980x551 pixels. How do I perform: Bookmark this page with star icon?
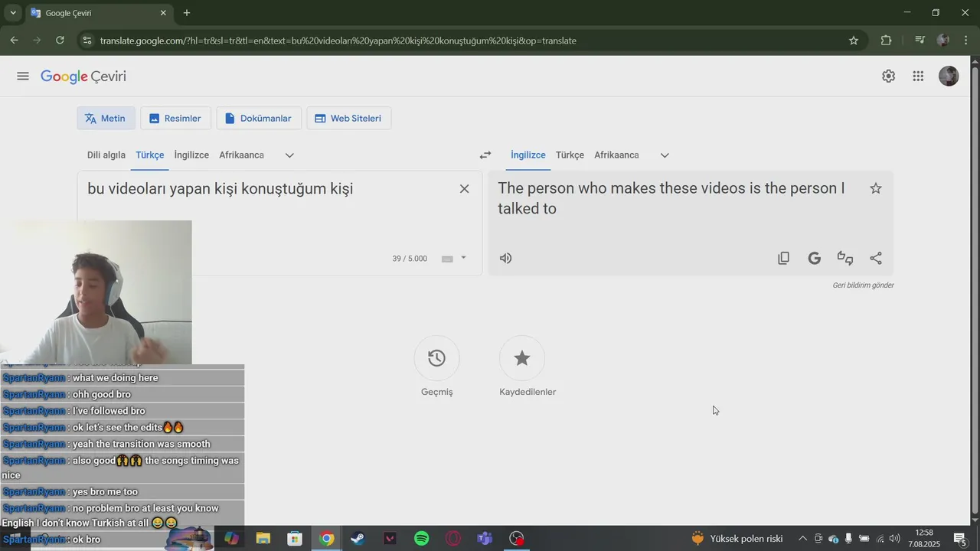(x=854, y=41)
